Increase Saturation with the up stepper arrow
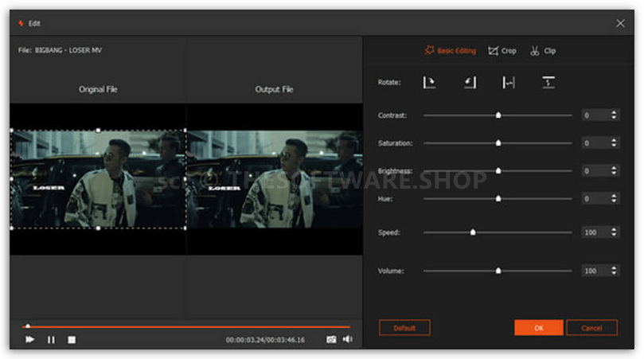 (614, 140)
